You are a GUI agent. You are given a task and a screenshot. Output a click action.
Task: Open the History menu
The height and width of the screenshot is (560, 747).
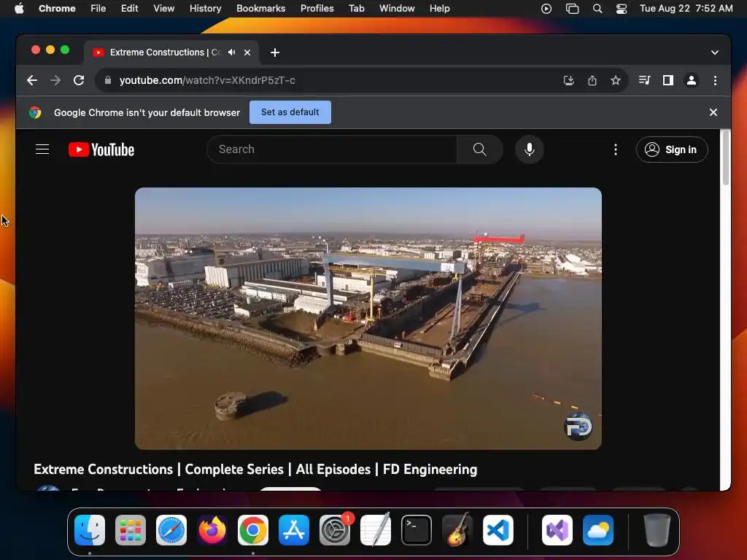click(x=205, y=9)
